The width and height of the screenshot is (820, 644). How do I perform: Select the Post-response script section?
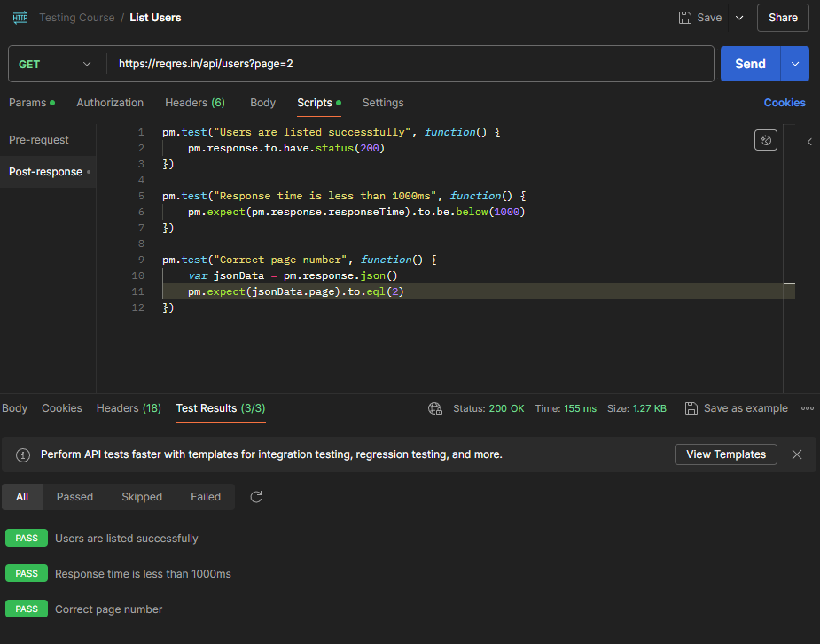click(x=48, y=172)
